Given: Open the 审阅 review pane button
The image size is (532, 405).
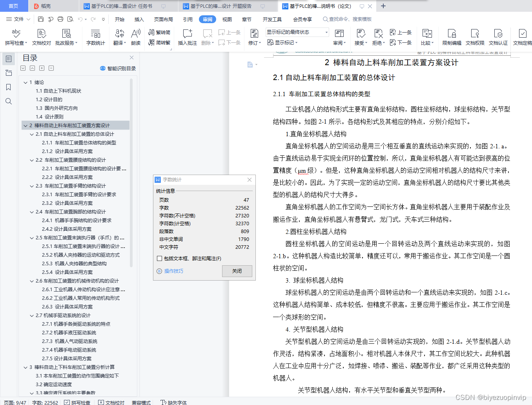Looking at the screenshot, I should tap(339, 37).
